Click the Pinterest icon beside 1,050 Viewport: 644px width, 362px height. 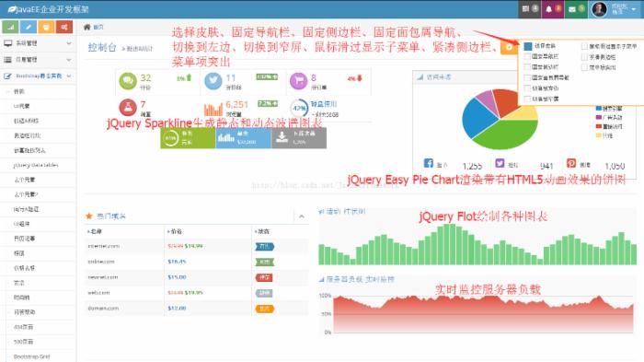pyautogui.click(x=571, y=163)
